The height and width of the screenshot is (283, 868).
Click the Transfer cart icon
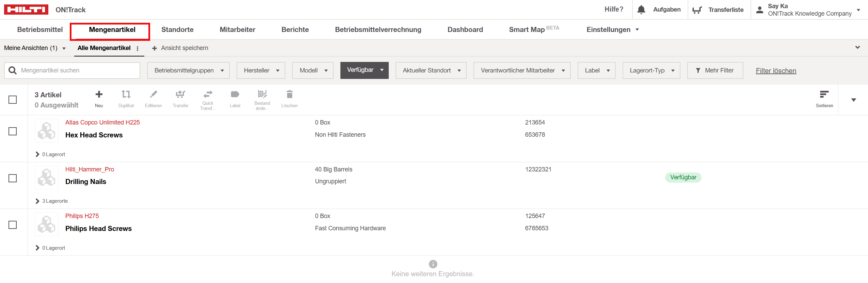(x=180, y=95)
